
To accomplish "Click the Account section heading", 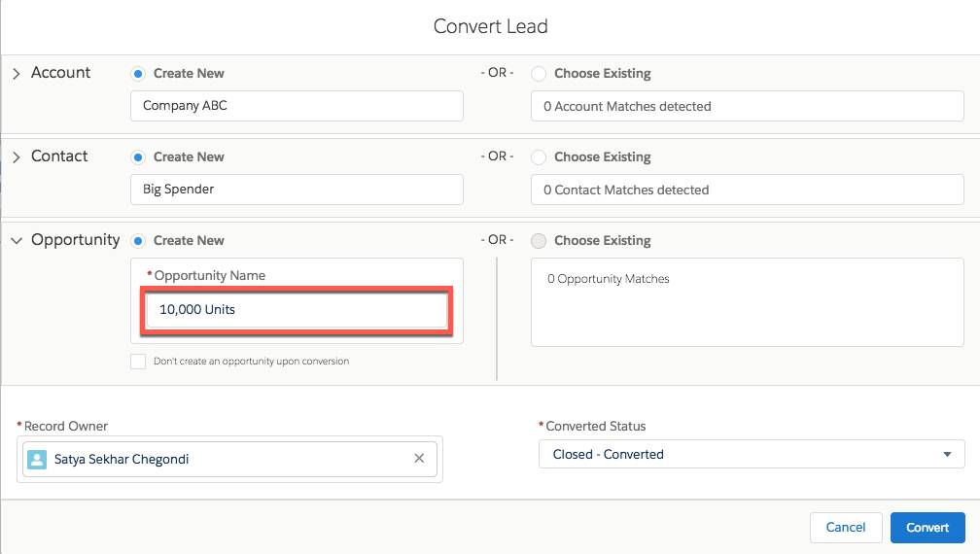I will coord(60,73).
